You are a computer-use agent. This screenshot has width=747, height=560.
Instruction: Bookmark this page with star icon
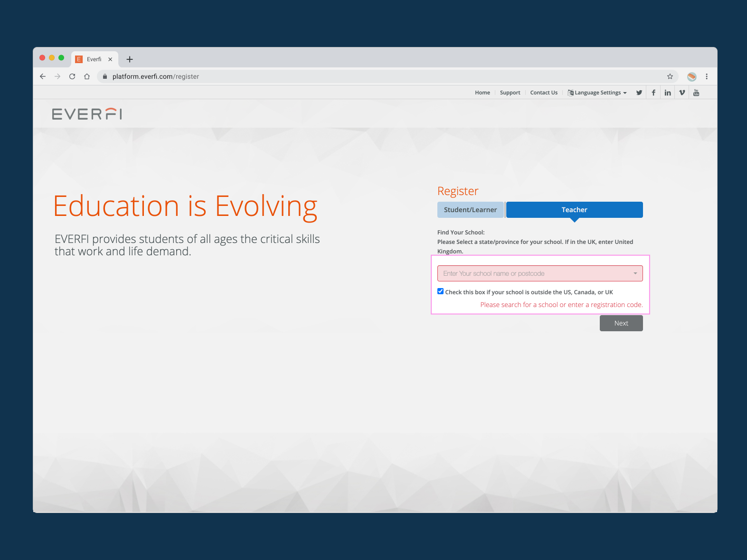coord(670,76)
